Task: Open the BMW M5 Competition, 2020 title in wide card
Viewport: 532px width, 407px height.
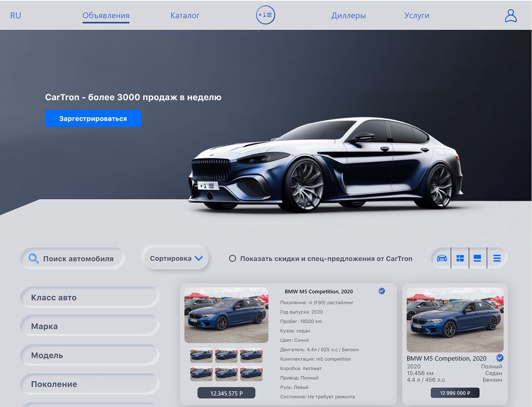Action: point(319,291)
